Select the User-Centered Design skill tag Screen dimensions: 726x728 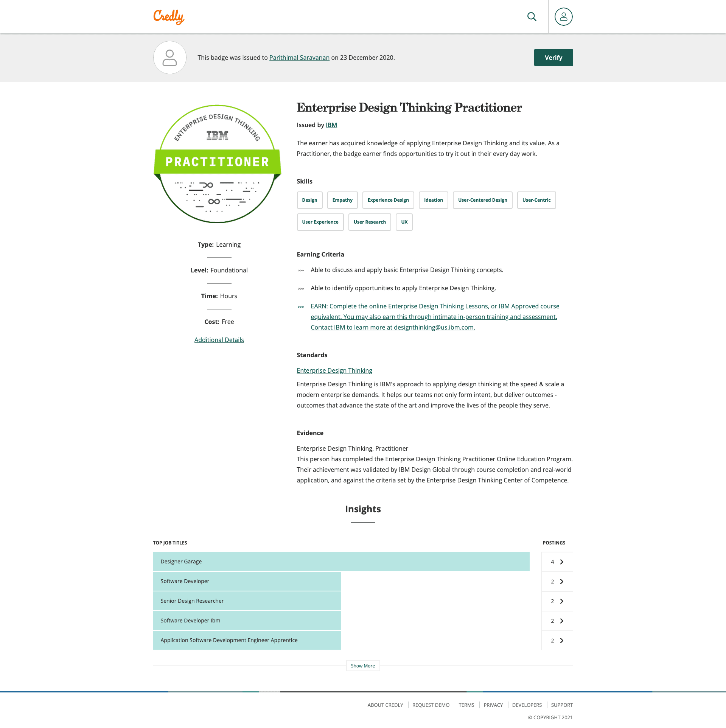(482, 200)
